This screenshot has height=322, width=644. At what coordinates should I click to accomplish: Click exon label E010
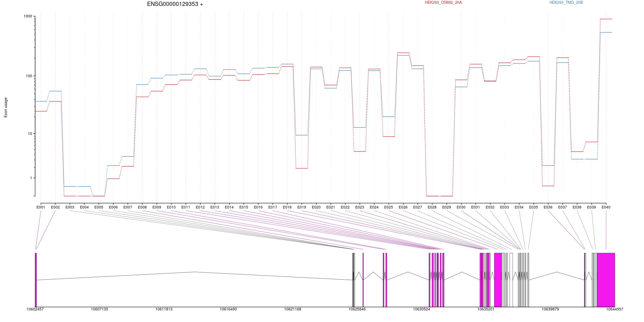[171, 207]
